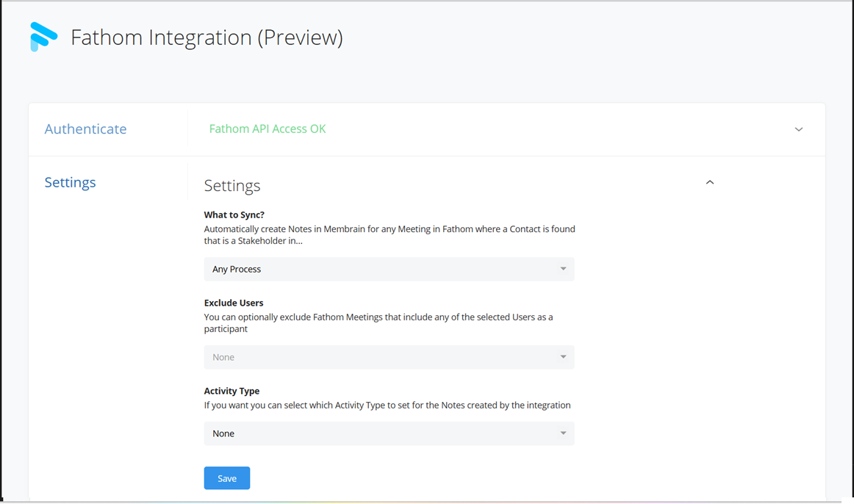Click the caret arrow in the What to Sync dropdown
This screenshot has height=504, width=854.
point(563,269)
